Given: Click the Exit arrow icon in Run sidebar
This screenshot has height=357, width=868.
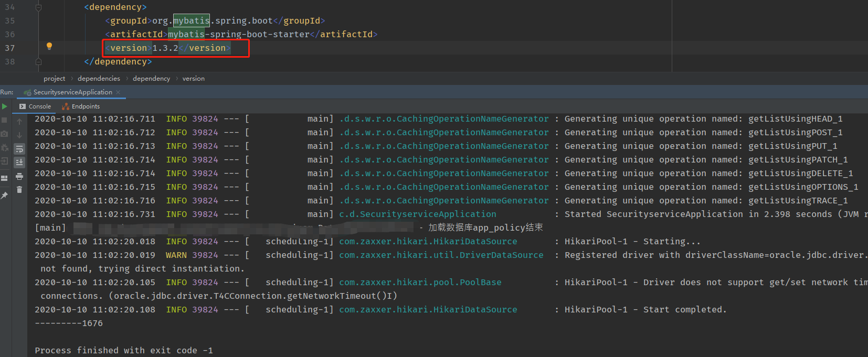Looking at the screenshot, I should pyautogui.click(x=4, y=161).
